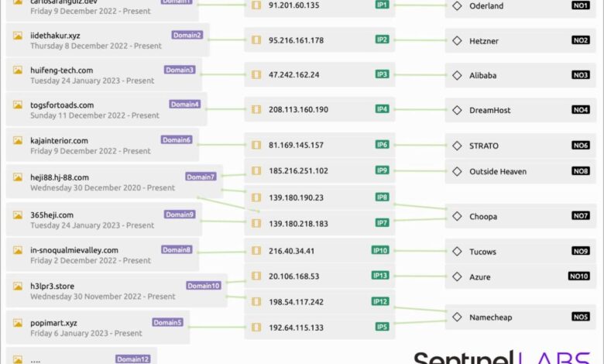604x364 pixels.
Task: Click the server icon beside 208.113.160.190
Action: coord(256,110)
